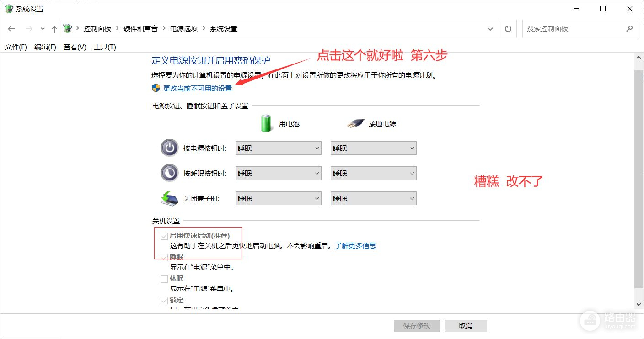Click scrollbar down arrow
This screenshot has height=339, width=644.
[x=639, y=304]
